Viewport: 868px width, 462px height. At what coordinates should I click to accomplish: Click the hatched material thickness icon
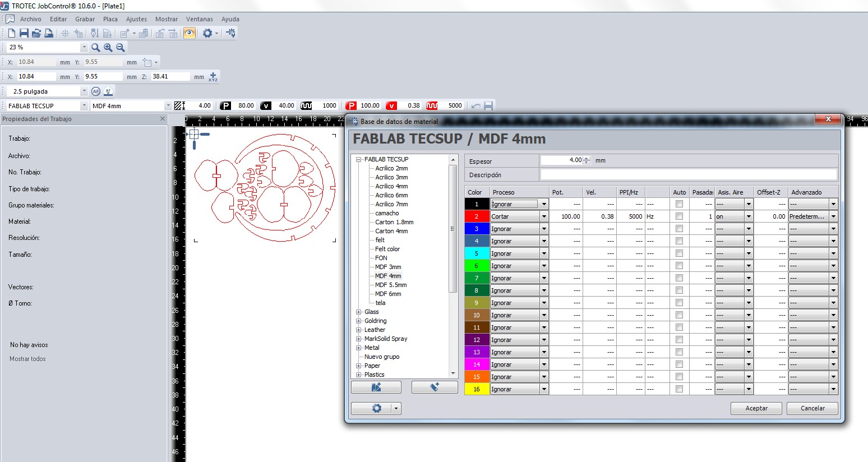point(180,105)
